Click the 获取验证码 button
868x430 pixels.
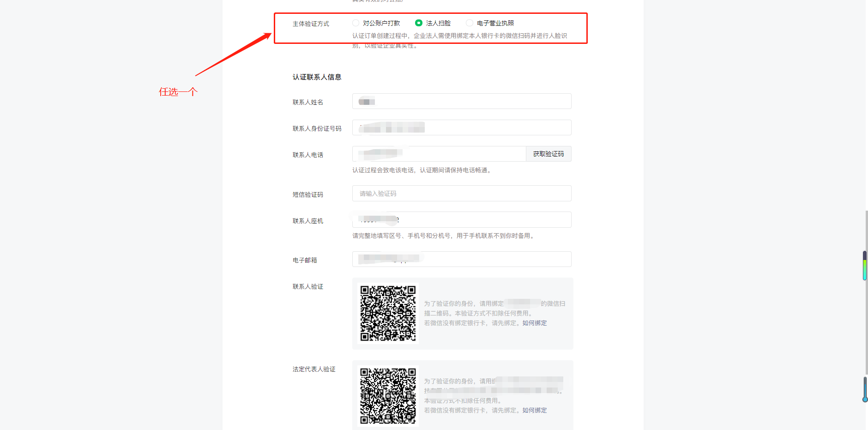548,154
